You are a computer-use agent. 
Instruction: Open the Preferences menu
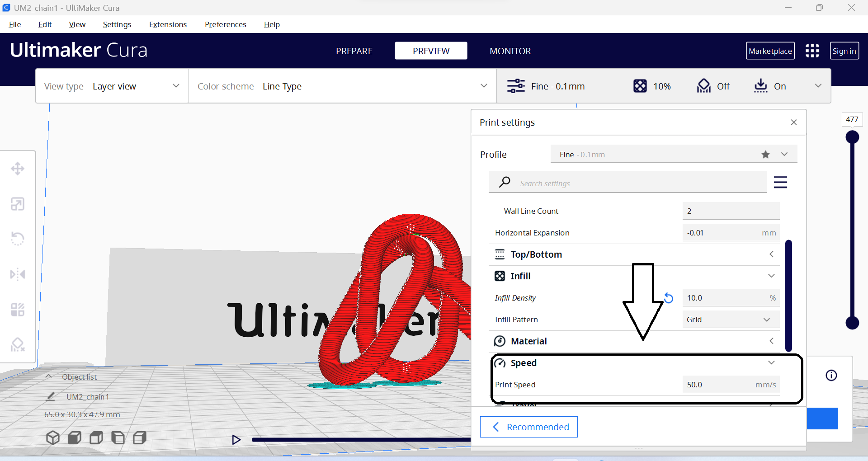225,24
